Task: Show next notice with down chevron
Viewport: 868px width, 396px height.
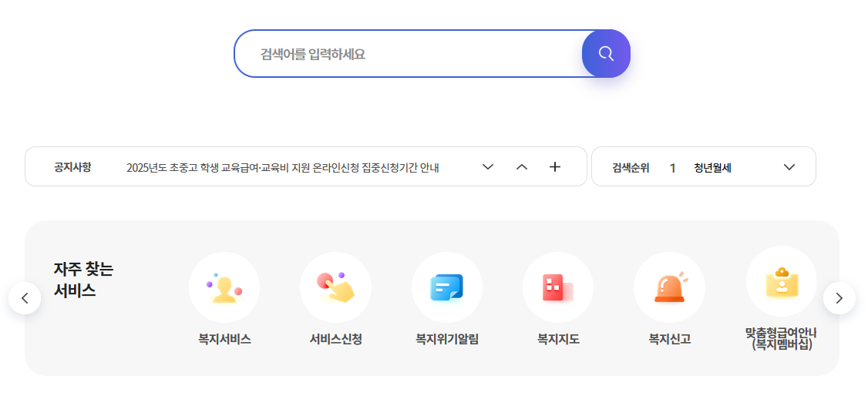Action: pos(488,167)
